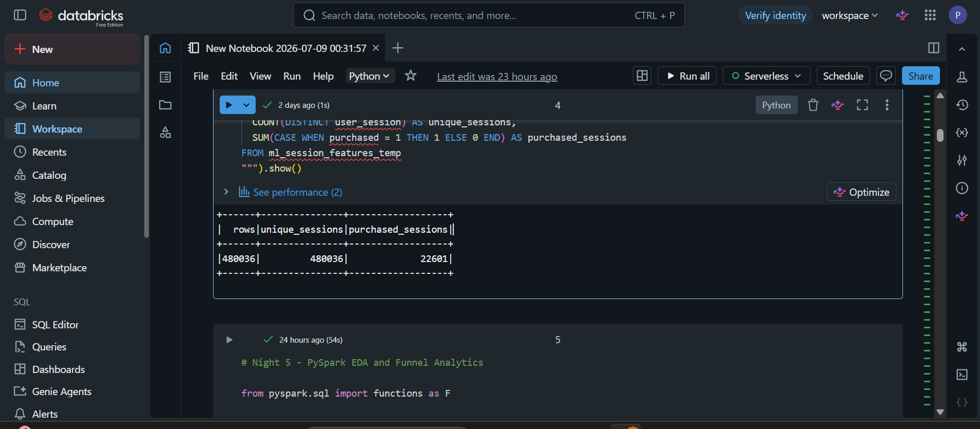Open the Databricks Assistant sparkle icon in the top bar
Viewport: 980px width, 429px height.
(x=902, y=15)
